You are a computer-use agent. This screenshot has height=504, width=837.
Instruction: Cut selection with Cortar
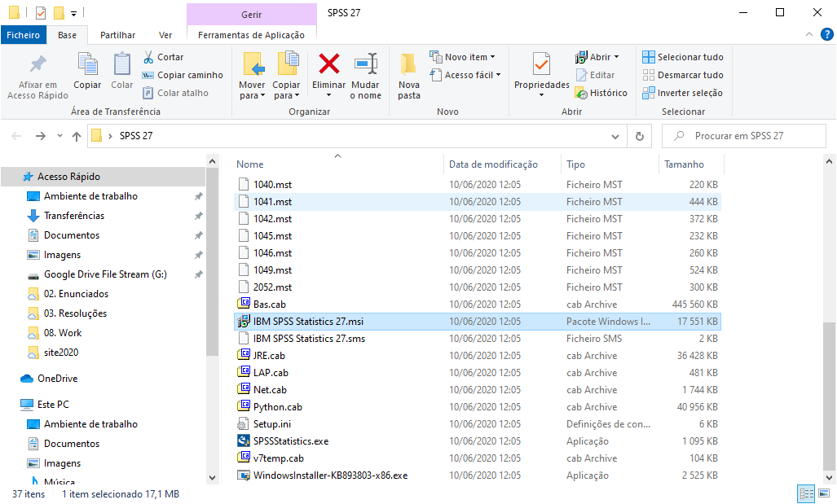(163, 57)
